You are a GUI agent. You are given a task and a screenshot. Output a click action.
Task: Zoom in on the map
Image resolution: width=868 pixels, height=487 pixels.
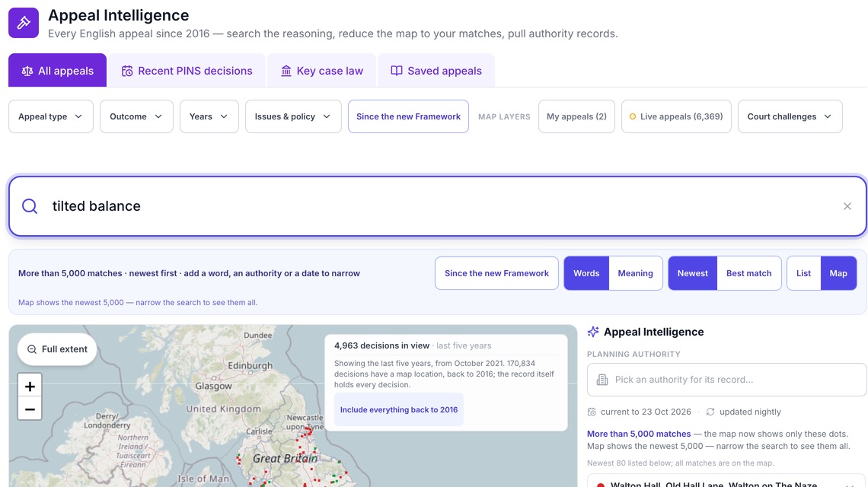point(30,387)
